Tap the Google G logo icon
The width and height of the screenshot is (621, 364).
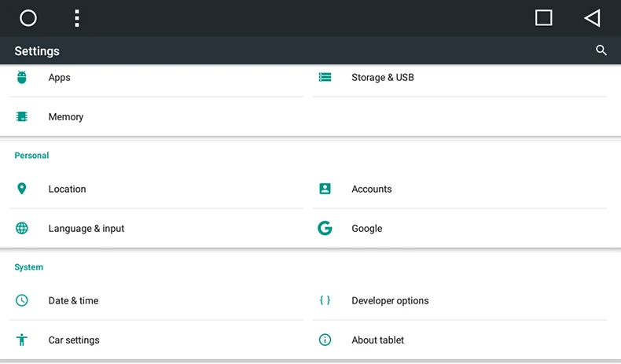325,228
